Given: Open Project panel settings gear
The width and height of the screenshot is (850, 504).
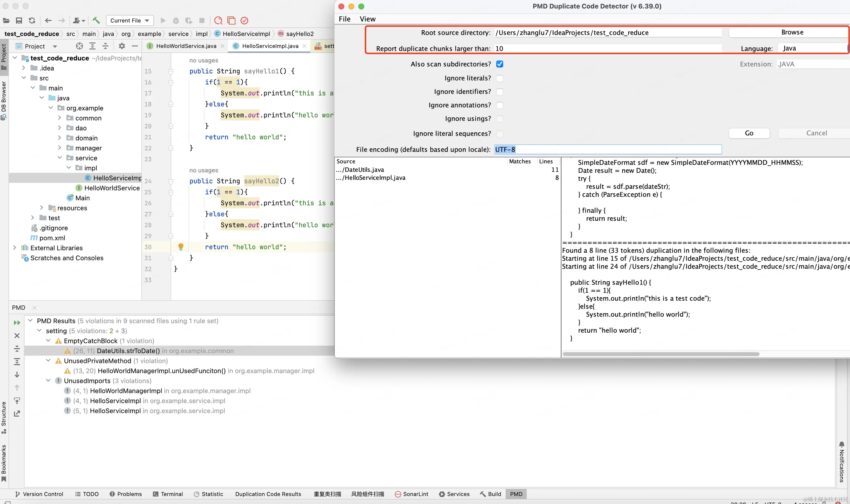Looking at the screenshot, I should click(122, 46).
